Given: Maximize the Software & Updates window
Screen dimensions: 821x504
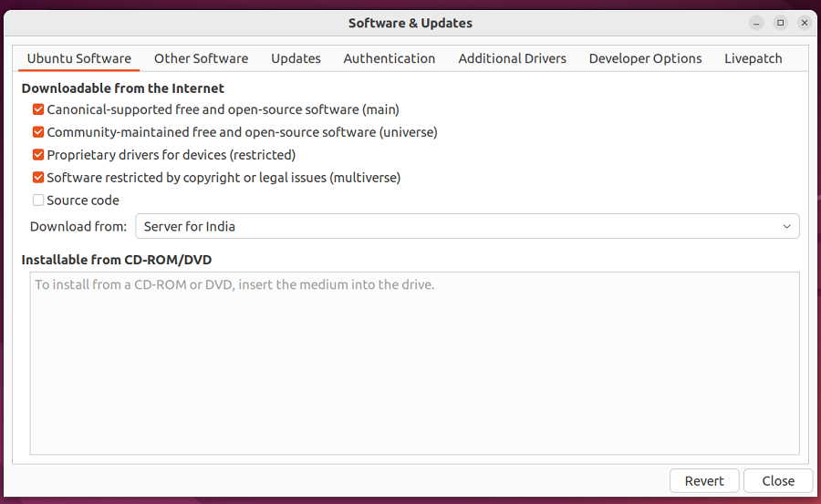Looking at the screenshot, I should [x=780, y=23].
